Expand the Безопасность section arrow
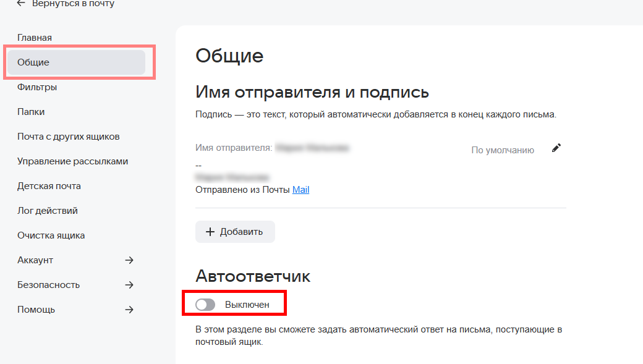 (129, 285)
